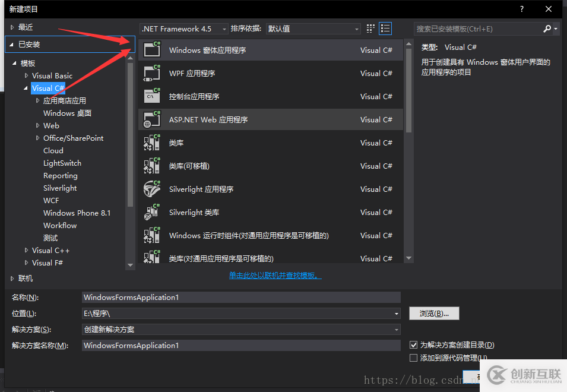The image size is (567, 392).
Task: Select the WPF 应用程序 template icon
Action: click(152, 73)
